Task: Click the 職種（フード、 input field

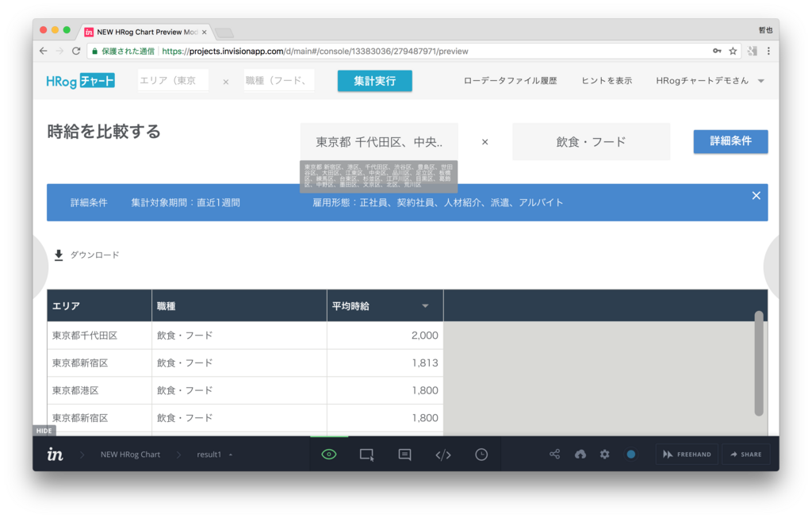Action: [x=280, y=80]
